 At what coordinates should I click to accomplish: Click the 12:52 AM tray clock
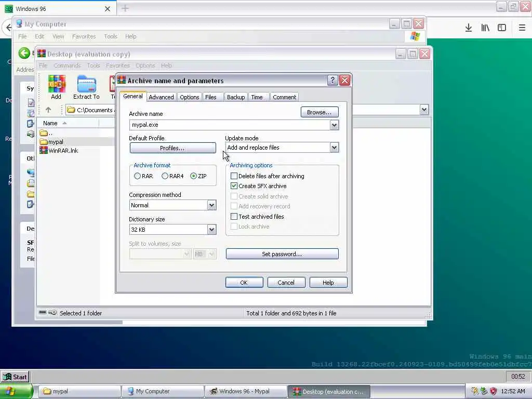point(513,391)
